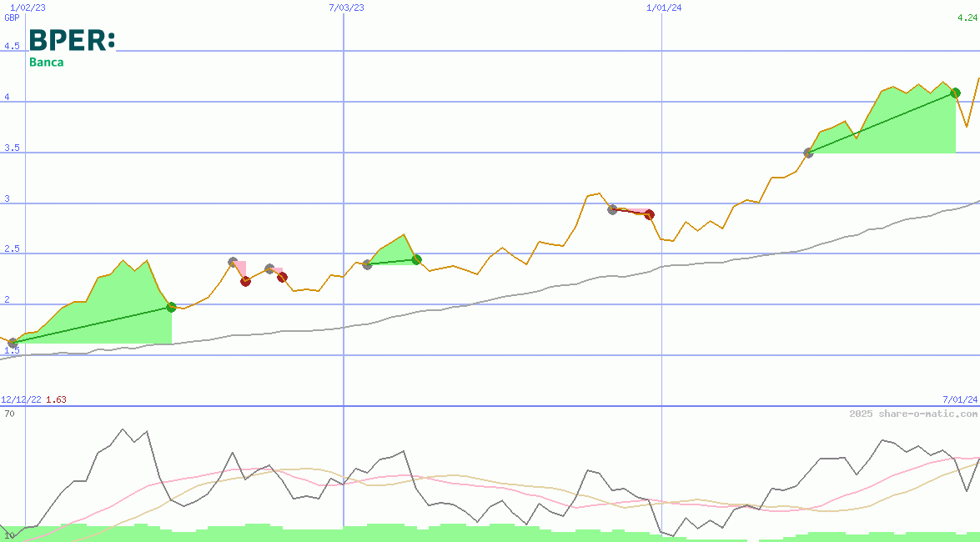This screenshot has width=980, height=542.
Task: Select gray entry marker right after the 7/03/23 line
Action: [367, 264]
